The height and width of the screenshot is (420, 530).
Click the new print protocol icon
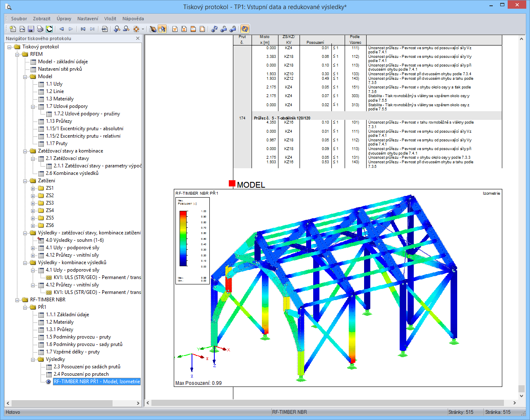coord(13,29)
